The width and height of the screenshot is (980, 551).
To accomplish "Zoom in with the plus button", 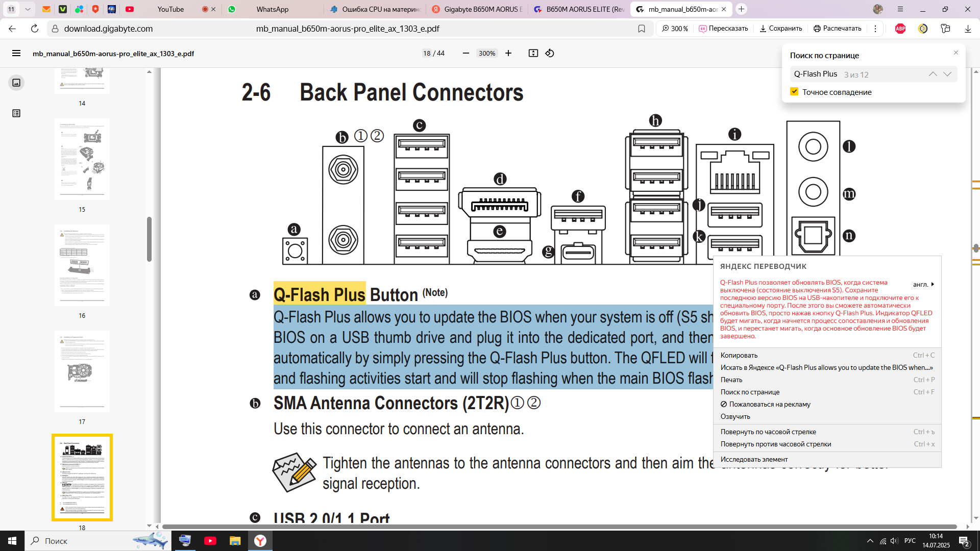I will 508,53.
